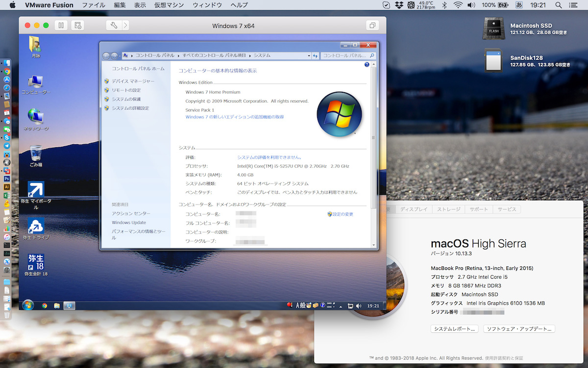Click the Control Panel search field
The height and width of the screenshot is (368, 588).
click(348, 56)
